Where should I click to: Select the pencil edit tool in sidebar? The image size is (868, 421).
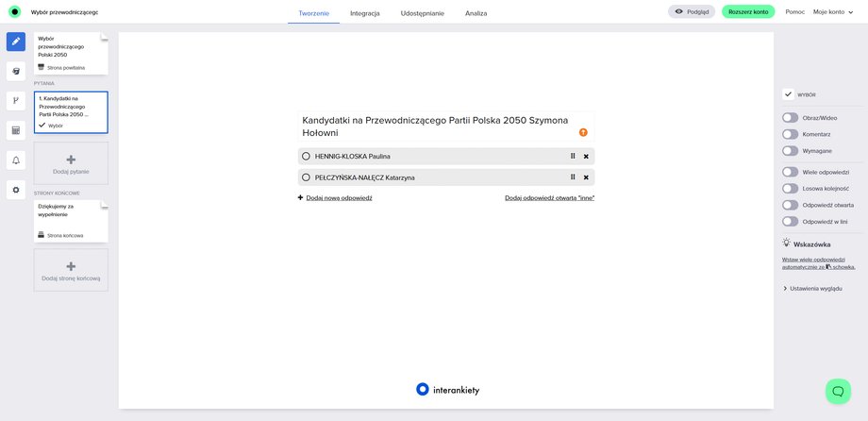16,42
